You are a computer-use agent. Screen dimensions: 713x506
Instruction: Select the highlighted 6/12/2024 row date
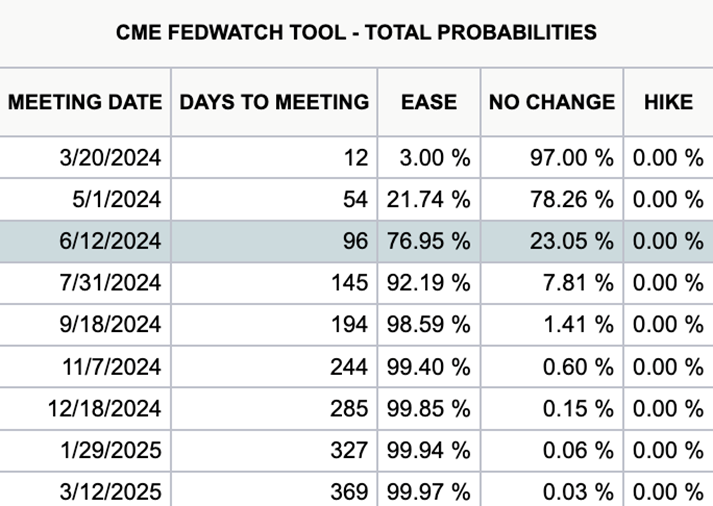point(85,241)
